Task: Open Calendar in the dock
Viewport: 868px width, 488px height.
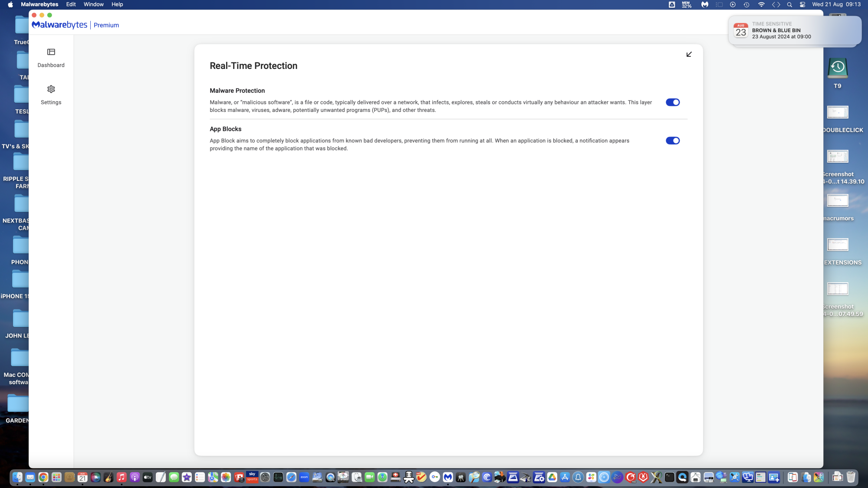Action: pyautogui.click(x=82, y=477)
